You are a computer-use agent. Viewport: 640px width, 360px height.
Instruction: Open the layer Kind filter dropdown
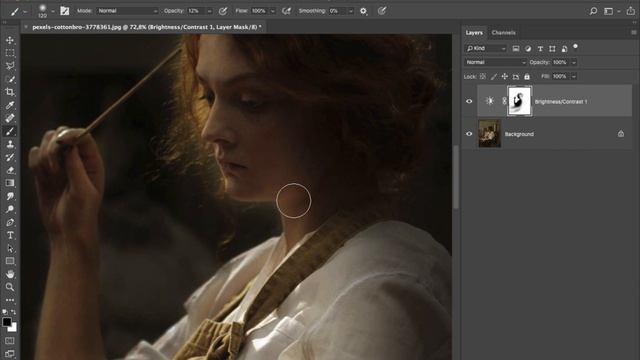486,49
